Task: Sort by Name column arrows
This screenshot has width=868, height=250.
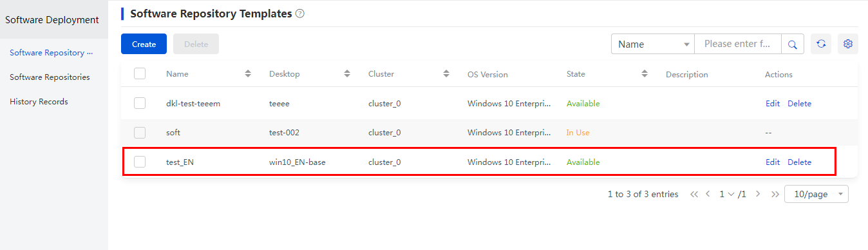Action: [248, 74]
